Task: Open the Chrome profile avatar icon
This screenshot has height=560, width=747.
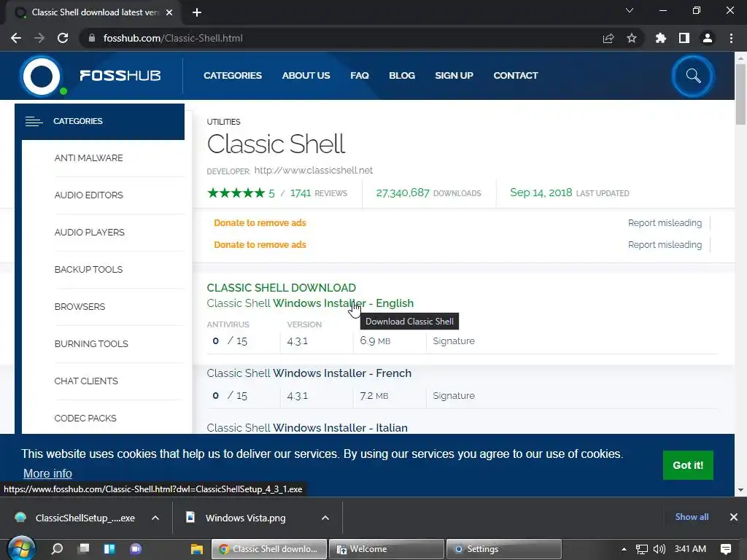Action: tap(708, 38)
